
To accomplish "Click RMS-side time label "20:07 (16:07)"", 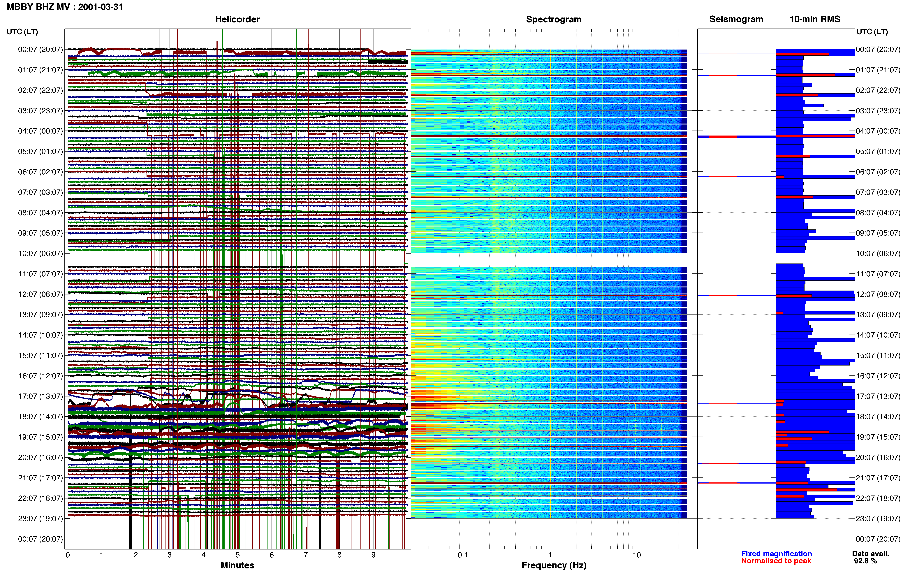I will (878, 458).
